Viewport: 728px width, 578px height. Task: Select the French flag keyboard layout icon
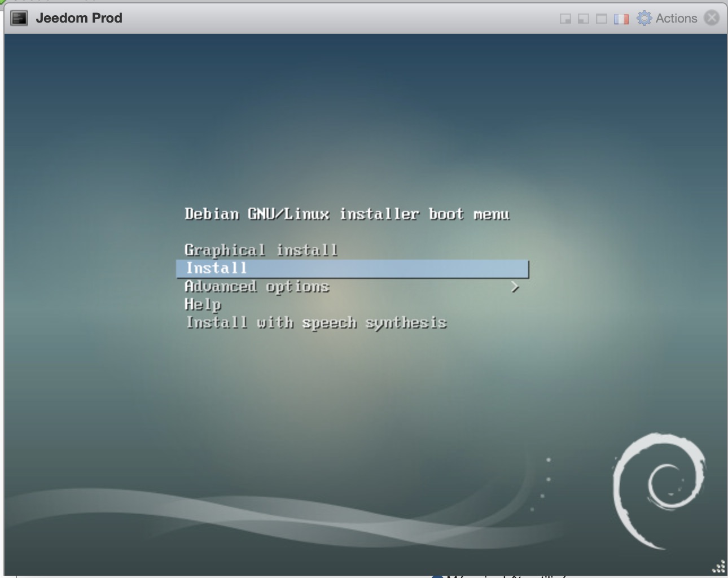click(x=621, y=19)
